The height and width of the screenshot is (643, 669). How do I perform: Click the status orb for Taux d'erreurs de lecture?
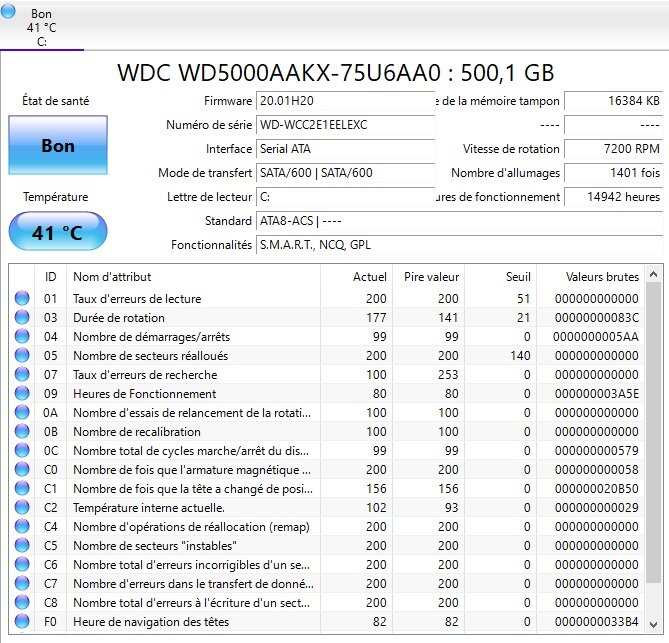tap(22, 298)
